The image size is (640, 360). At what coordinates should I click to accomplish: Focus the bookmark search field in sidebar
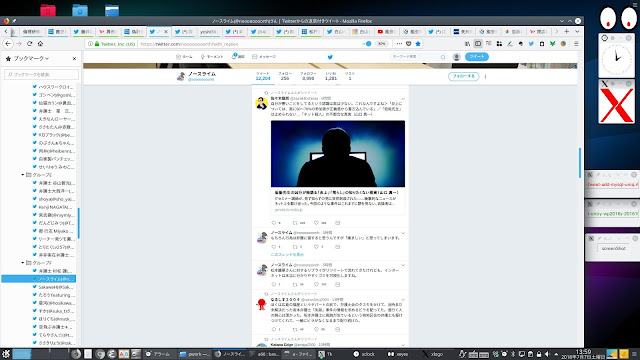[41, 75]
